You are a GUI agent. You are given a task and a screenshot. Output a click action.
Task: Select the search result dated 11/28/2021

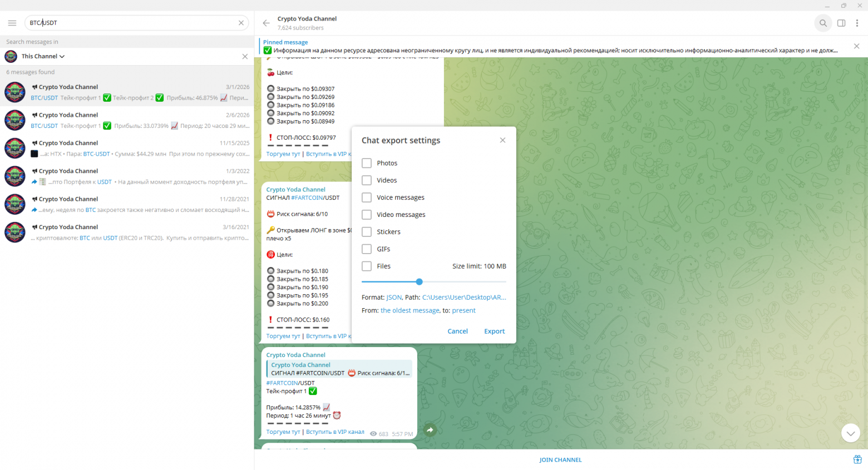[x=127, y=204]
